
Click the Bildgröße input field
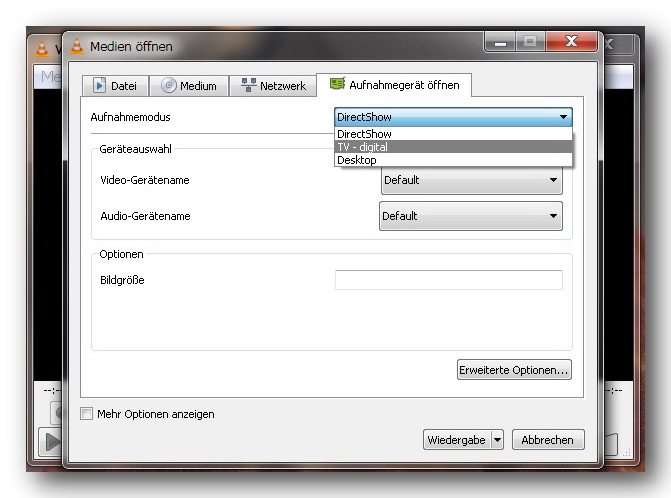[448, 280]
